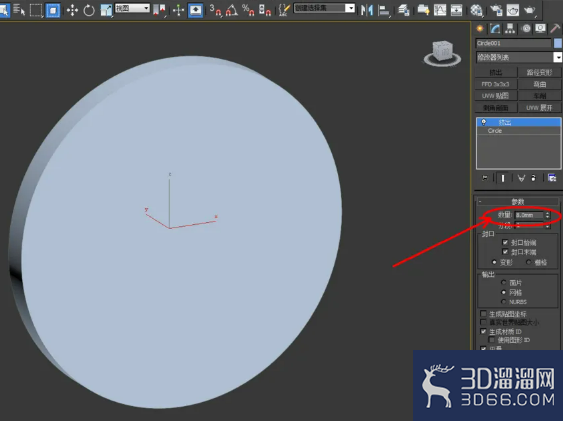Click the 数量 spinner arrows
The width and height of the screenshot is (563, 421).
547,215
